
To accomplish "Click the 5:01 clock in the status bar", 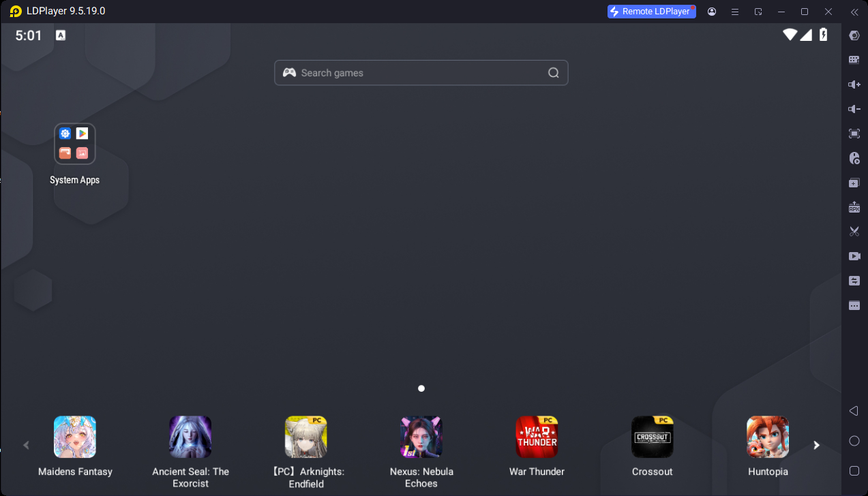I will pyautogui.click(x=29, y=35).
